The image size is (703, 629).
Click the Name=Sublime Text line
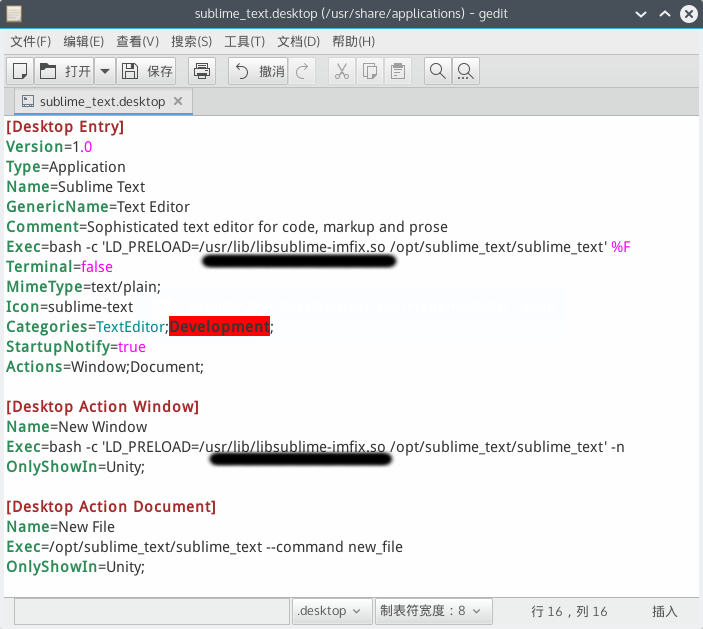pyautogui.click(x=76, y=187)
